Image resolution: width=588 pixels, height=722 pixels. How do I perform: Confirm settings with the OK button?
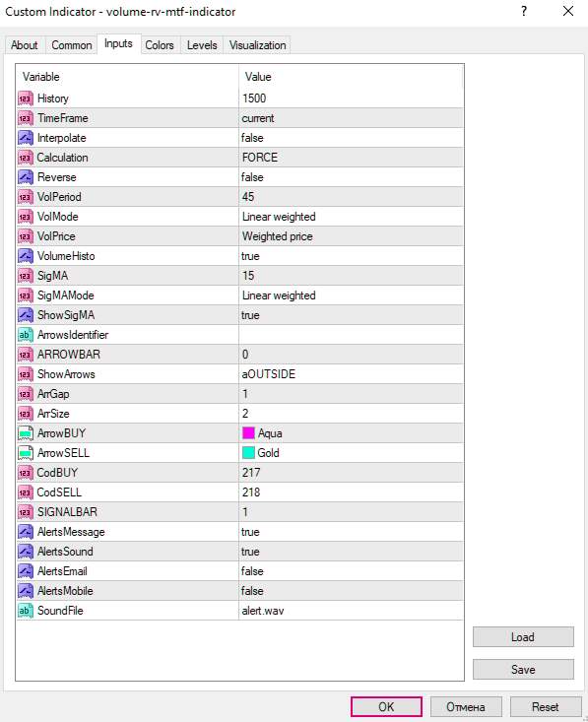[386, 707]
